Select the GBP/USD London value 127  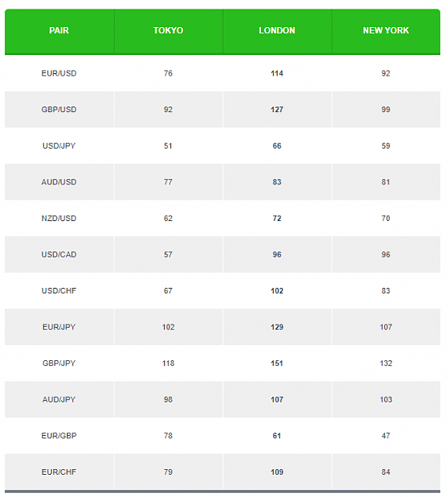point(277,110)
